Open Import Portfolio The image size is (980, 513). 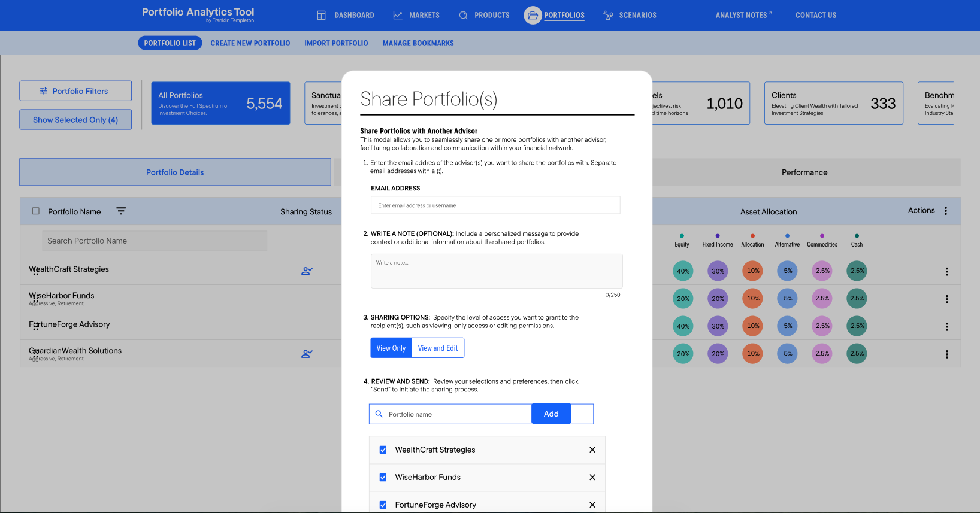pyautogui.click(x=336, y=43)
